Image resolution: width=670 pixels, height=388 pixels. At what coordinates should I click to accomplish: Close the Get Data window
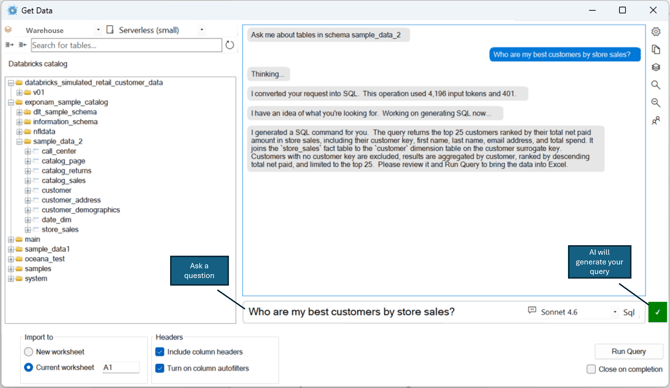tap(653, 10)
